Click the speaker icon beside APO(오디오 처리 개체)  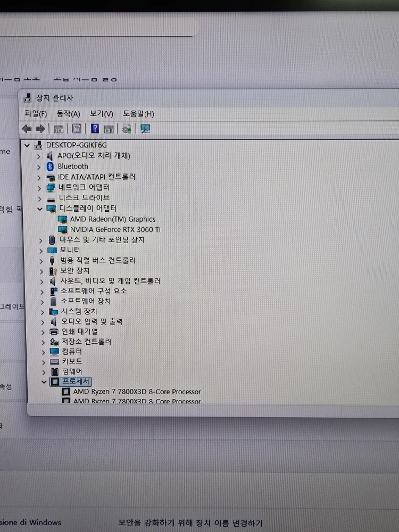coord(50,156)
